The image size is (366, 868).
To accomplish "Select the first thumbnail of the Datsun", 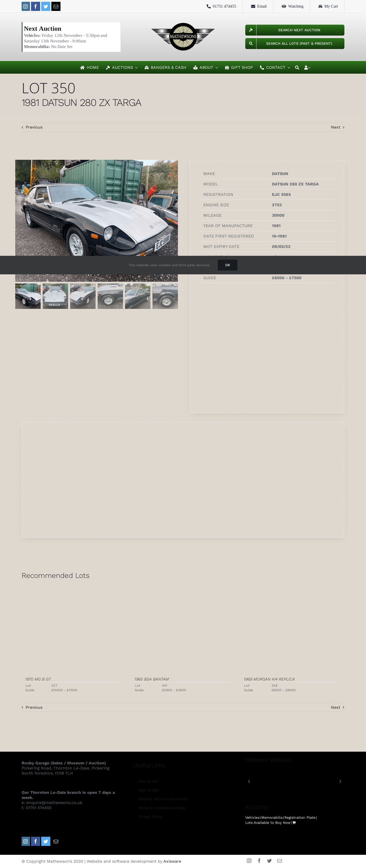I will (x=28, y=296).
